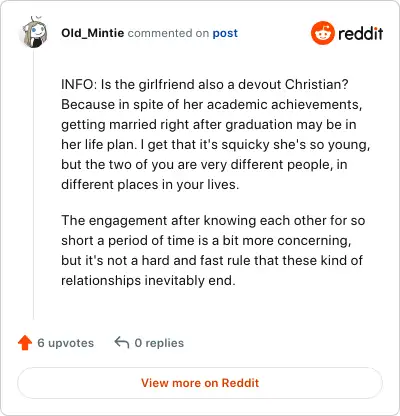Image resolution: width=400 pixels, height=416 pixels.
Task: Click the phrase "academic achievements" in comment
Action: [284, 105]
